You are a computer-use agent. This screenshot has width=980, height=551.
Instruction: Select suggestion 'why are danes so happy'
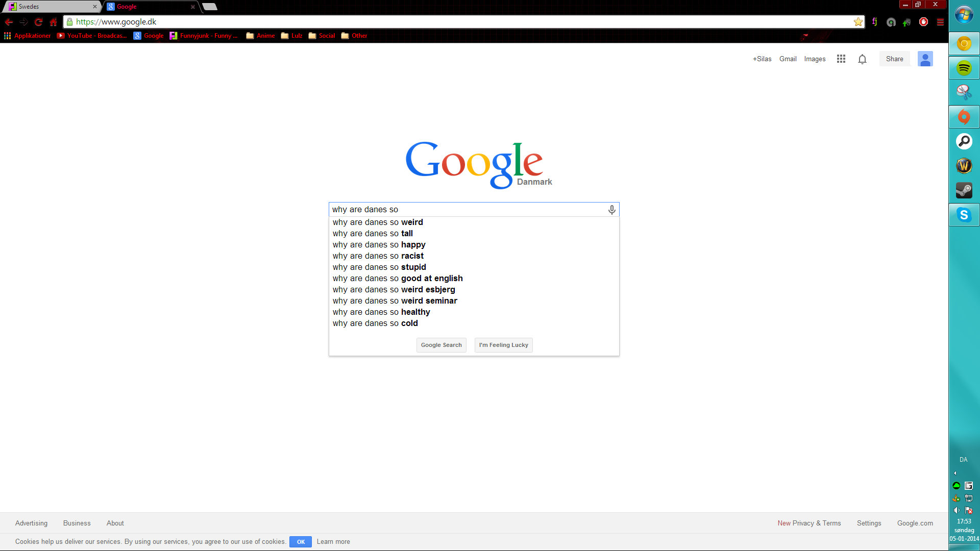pos(474,245)
